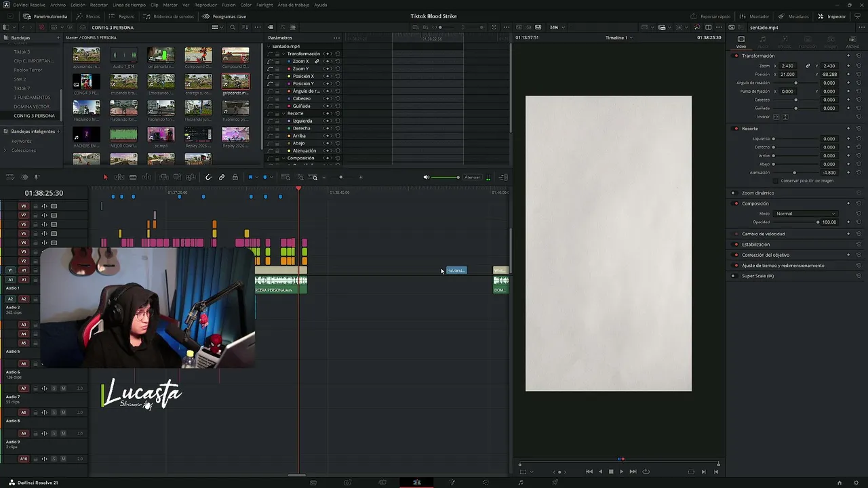Click the timeline zoom-in plus icon
The height and width of the screenshot is (488, 868).
(360, 178)
